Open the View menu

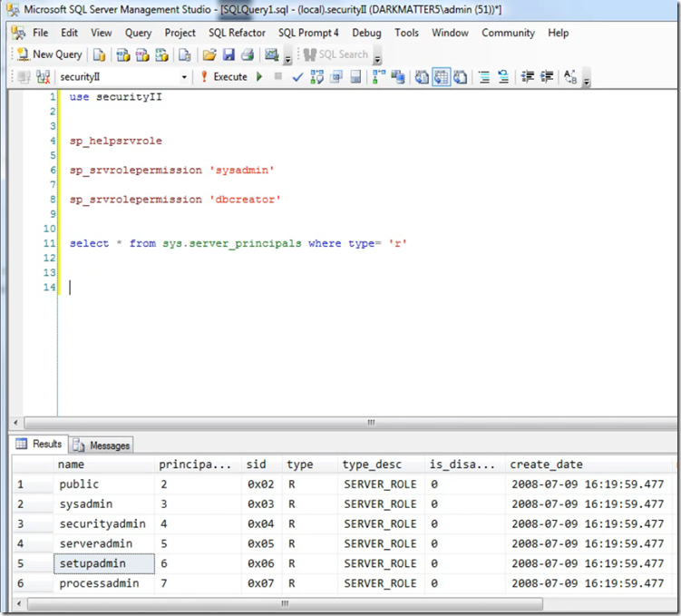click(x=102, y=33)
